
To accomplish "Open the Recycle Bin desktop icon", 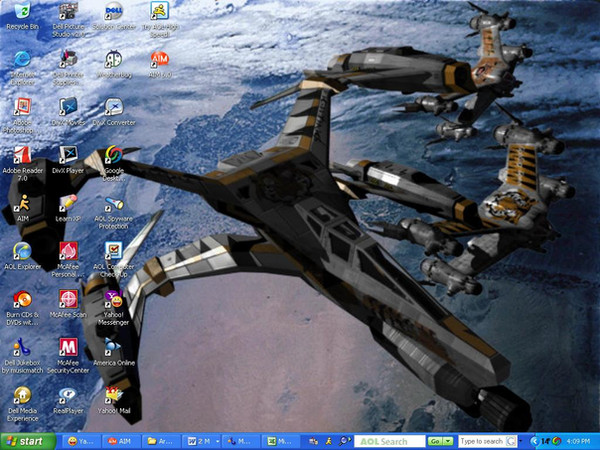I will tap(20, 13).
